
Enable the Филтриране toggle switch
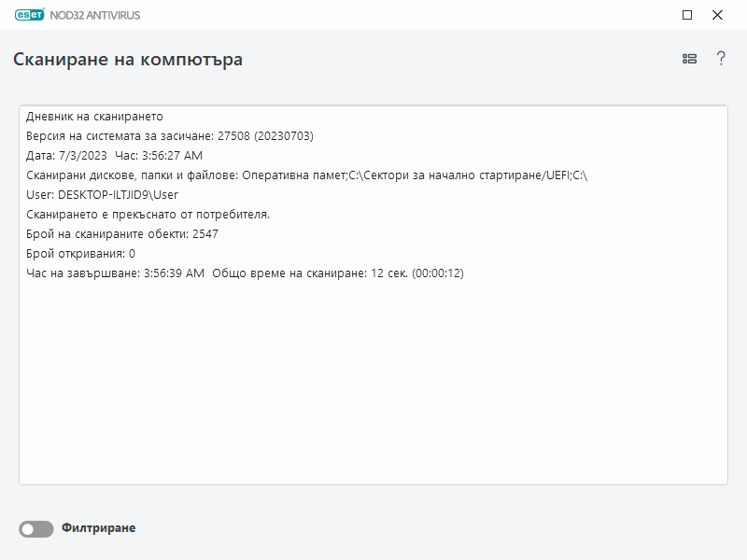pyautogui.click(x=36, y=529)
